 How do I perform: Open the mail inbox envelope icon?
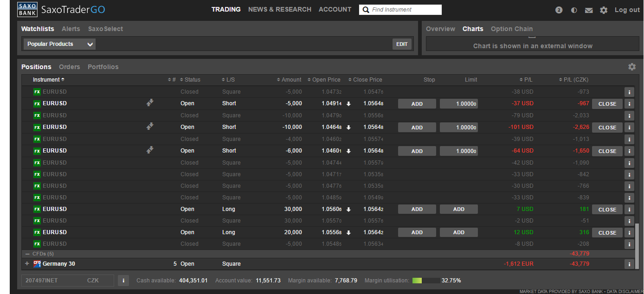[x=589, y=10]
